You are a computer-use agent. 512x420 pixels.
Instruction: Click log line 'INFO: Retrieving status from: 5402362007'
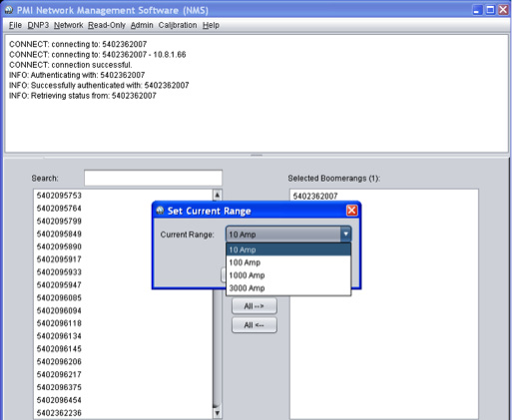click(x=83, y=96)
